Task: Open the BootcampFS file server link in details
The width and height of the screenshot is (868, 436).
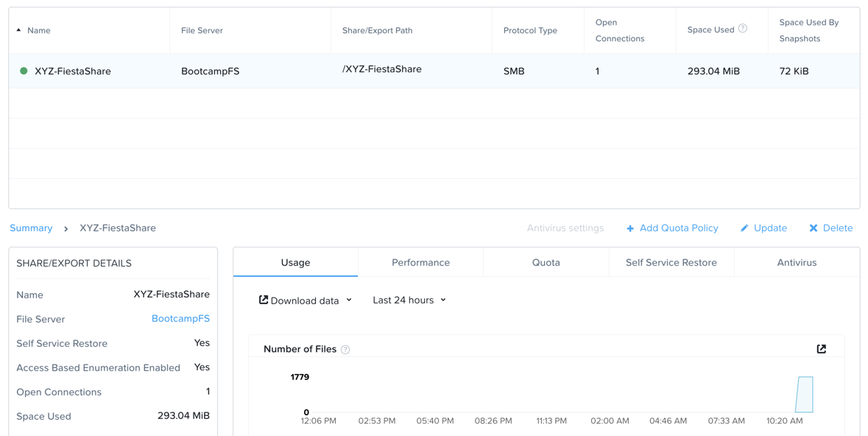Action: pos(180,319)
